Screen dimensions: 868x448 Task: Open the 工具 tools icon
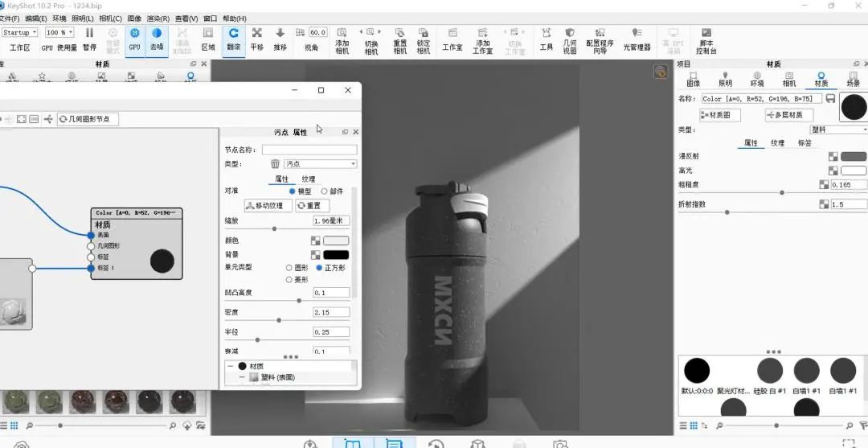[547, 33]
